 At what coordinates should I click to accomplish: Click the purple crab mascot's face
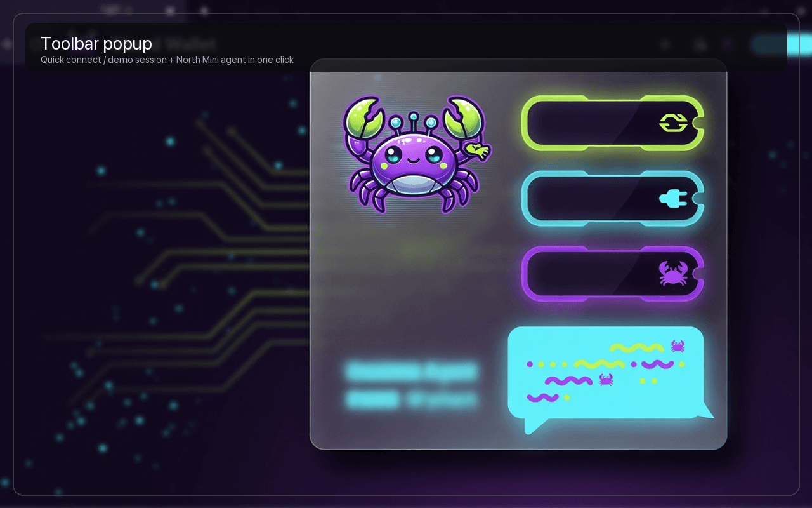[x=414, y=157]
